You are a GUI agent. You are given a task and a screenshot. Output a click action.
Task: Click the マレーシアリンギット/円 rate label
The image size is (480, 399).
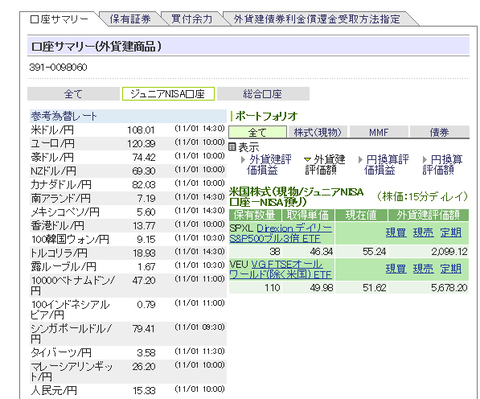(x=72, y=371)
